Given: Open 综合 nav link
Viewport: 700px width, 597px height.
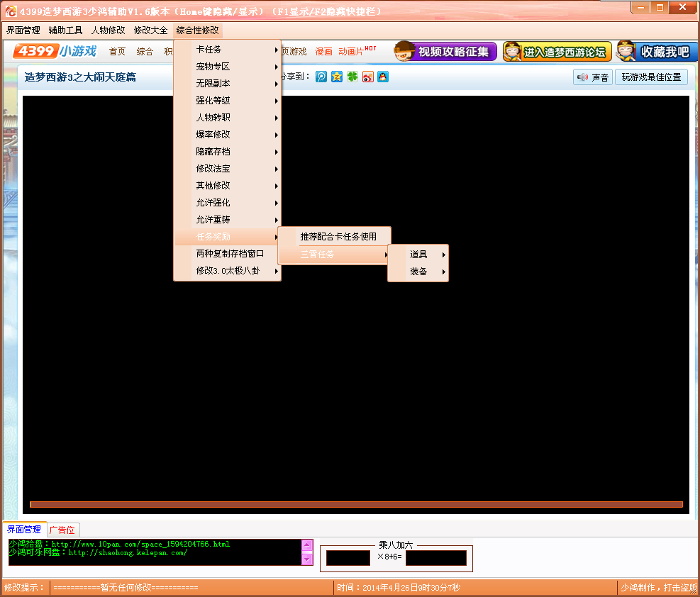Looking at the screenshot, I should pos(145,52).
